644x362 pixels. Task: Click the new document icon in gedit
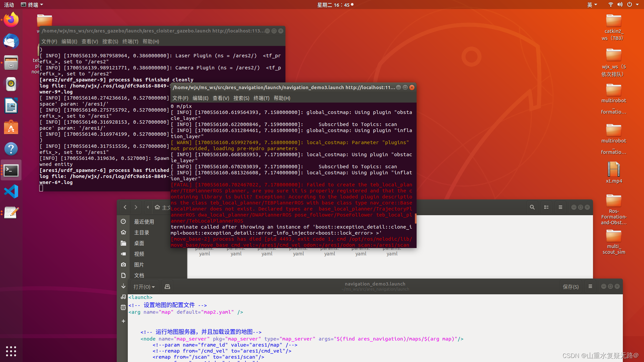[167, 287]
